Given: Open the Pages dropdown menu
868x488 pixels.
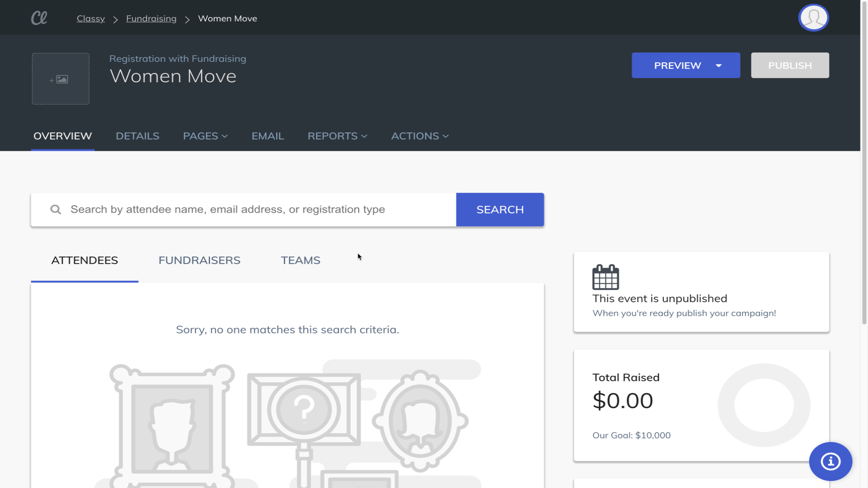Looking at the screenshot, I should 205,136.
